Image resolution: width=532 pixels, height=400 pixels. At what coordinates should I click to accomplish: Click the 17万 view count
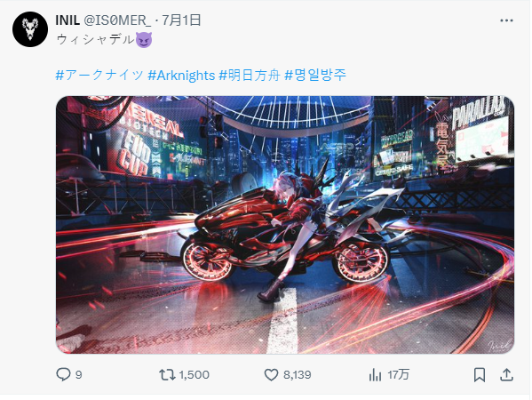(398, 375)
